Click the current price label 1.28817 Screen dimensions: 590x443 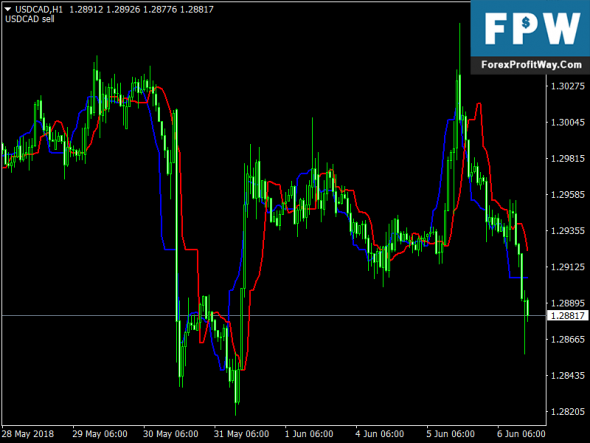567,315
